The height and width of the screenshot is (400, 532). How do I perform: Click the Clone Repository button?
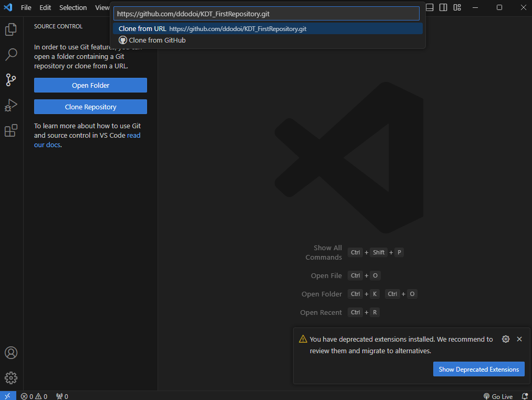(90, 107)
